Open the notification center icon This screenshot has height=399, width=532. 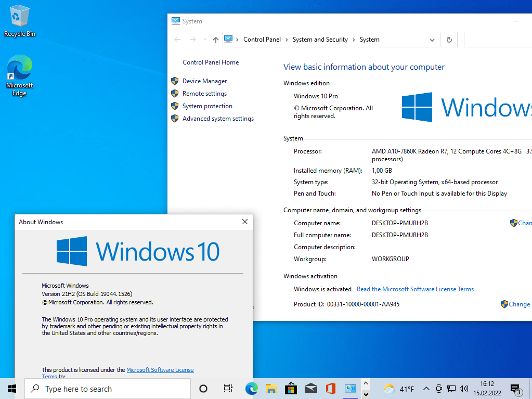[x=516, y=390]
